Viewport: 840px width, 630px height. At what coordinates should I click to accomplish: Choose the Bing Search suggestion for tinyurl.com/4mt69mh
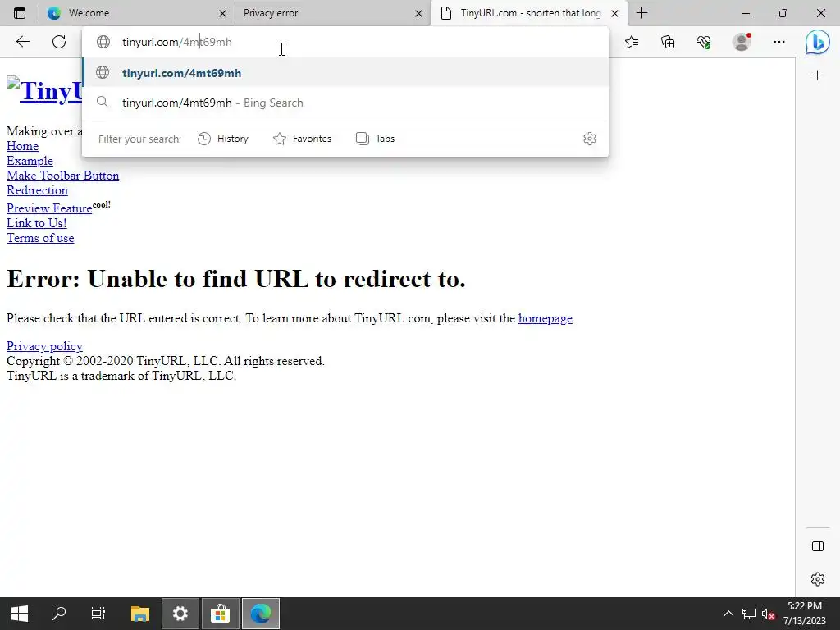pyautogui.click(x=345, y=103)
